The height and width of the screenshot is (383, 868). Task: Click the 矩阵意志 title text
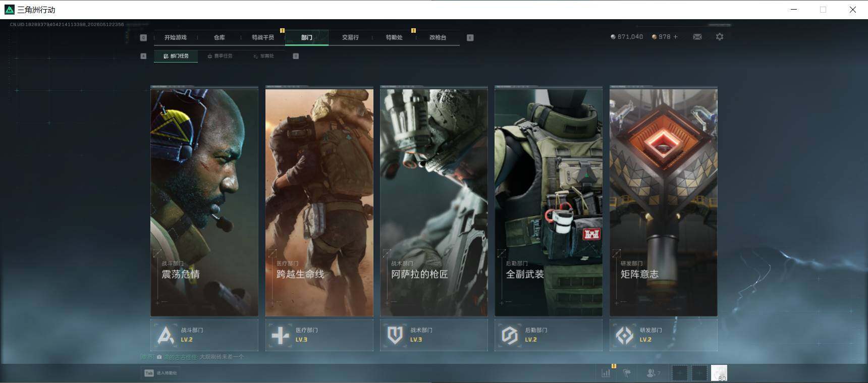[639, 274]
